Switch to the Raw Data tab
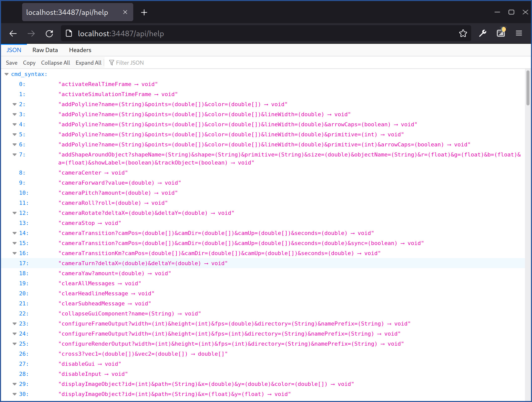 click(x=45, y=50)
